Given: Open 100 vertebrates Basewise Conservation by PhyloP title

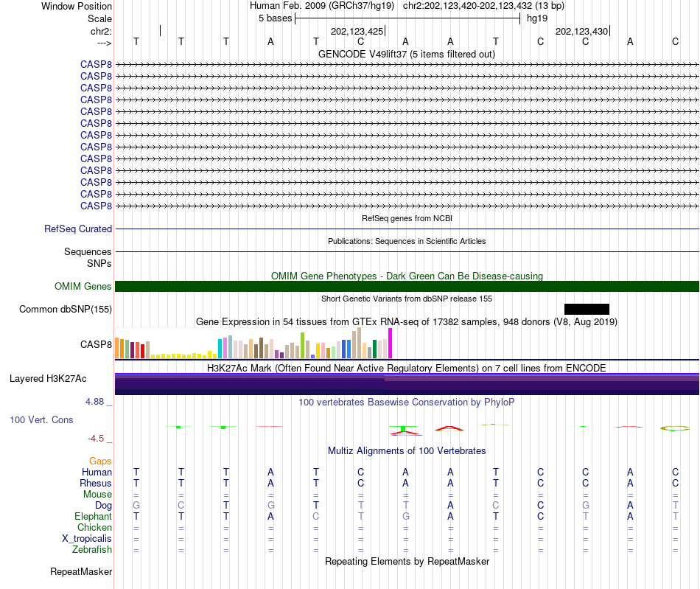Looking at the screenshot, I should click(407, 402).
